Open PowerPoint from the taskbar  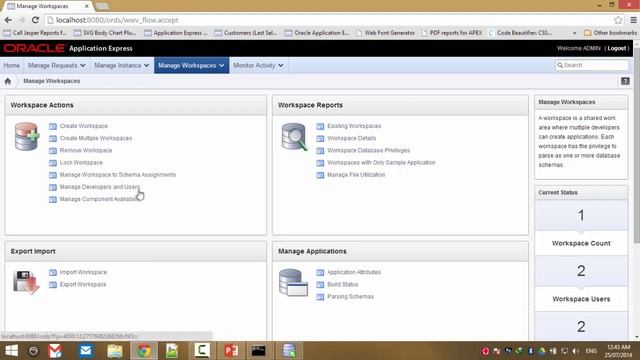tap(231, 351)
